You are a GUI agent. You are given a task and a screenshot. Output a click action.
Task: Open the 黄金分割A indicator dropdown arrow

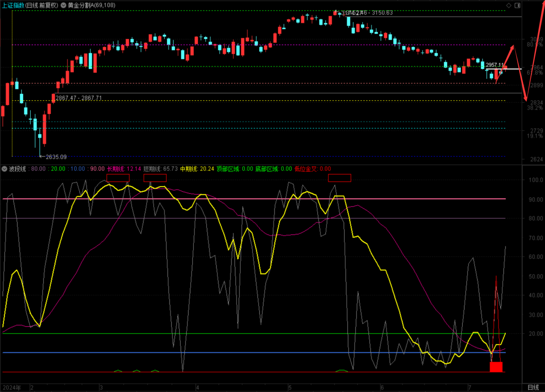pyautogui.click(x=63, y=5)
